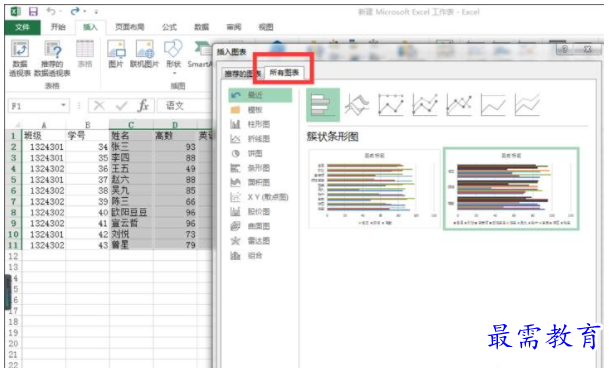Image resolution: width=609 pixels, height=368 pixels.
Task: Click the 联机图片 online pictures icon
Action: click(144, 49)
